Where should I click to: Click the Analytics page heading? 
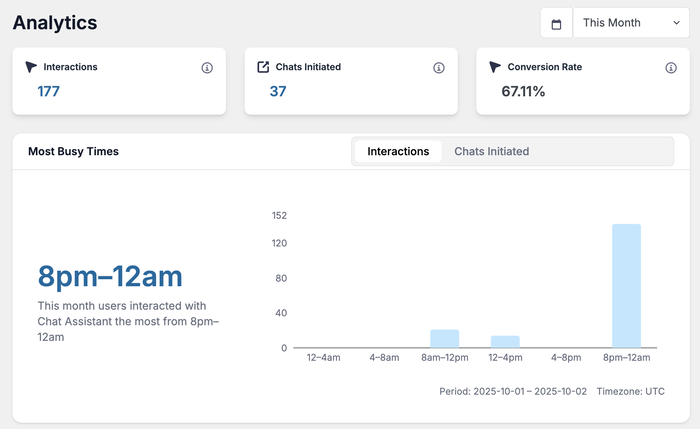pos(55,22)
